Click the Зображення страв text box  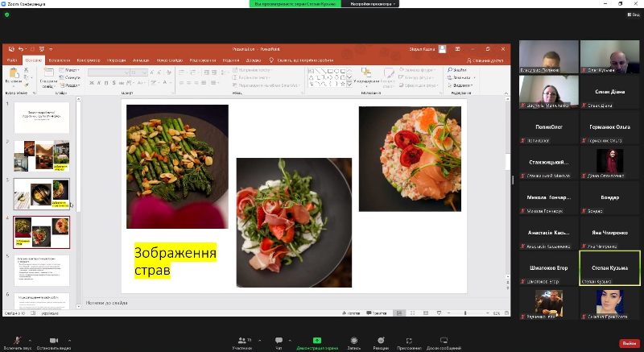(175, 261)
